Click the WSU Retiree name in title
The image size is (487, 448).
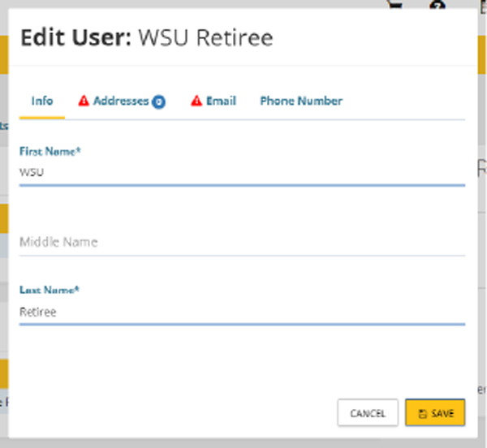[x=206, y=37]
